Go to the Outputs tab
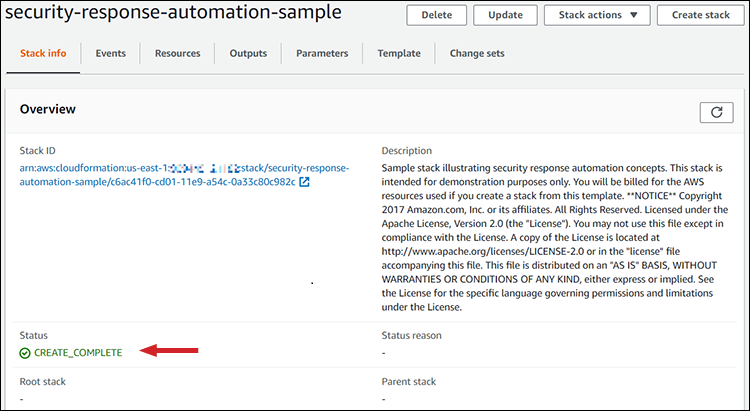750x411 pixels. tap(248, 53)
